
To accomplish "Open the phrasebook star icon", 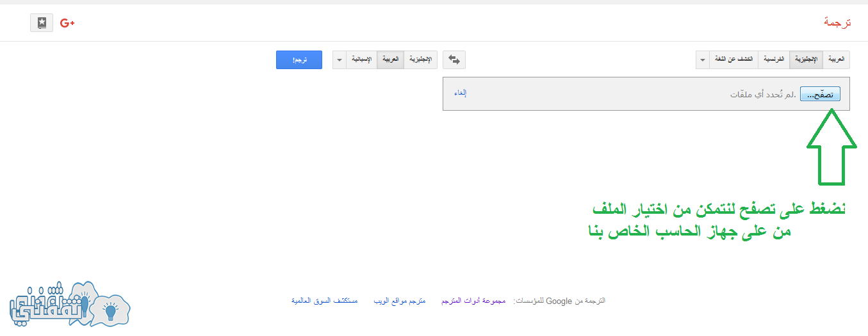I will [x=42, y=23].
